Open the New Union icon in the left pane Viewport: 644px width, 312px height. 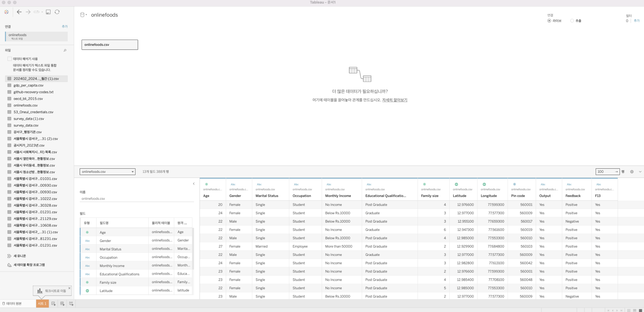[x=9, y=256]
